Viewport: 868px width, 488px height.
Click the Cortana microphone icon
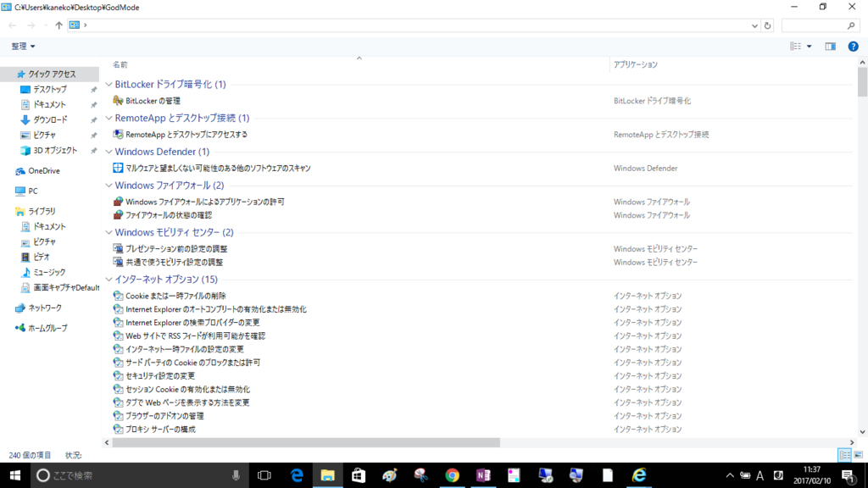[236, 475]
